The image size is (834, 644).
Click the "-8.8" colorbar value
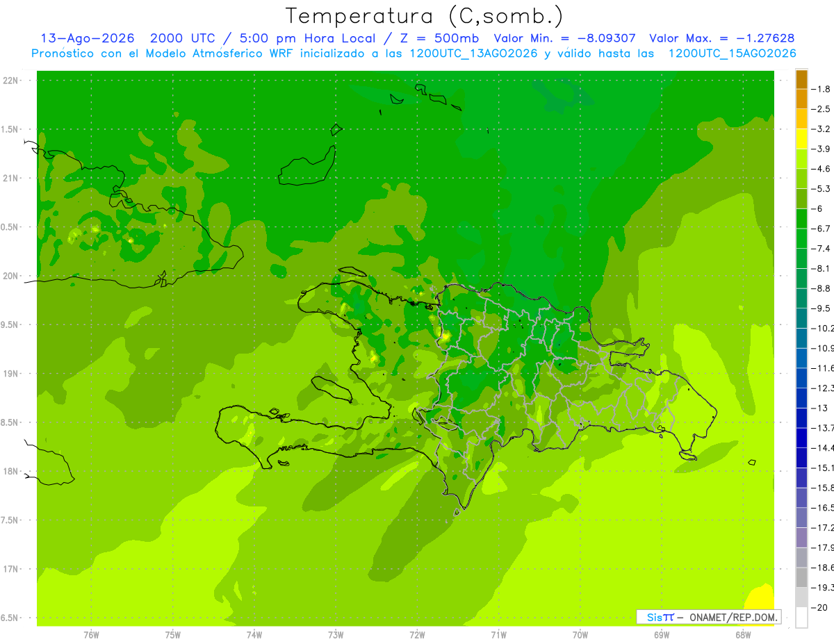821,288
